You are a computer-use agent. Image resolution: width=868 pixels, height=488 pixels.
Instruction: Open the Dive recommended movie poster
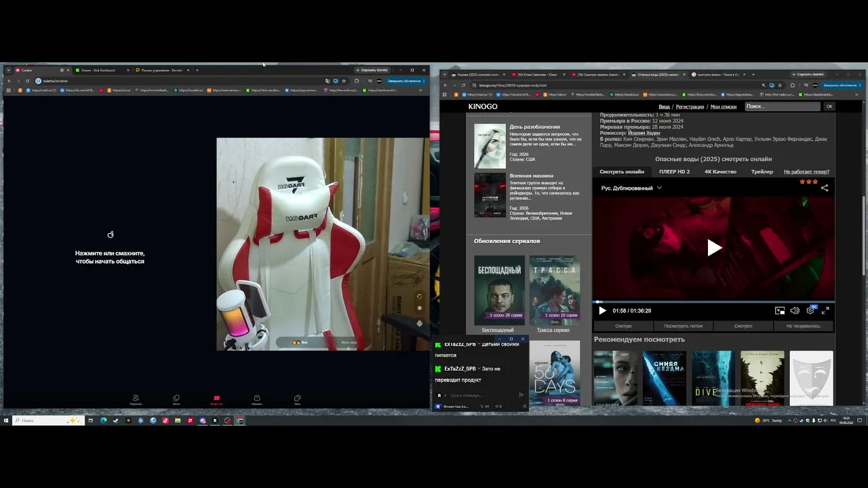[x=713, y=378]
